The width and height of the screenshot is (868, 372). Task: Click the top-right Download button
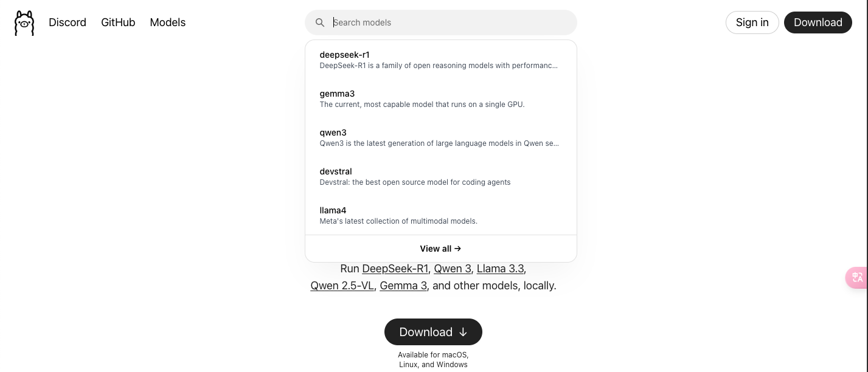click(x=818, y=22)
